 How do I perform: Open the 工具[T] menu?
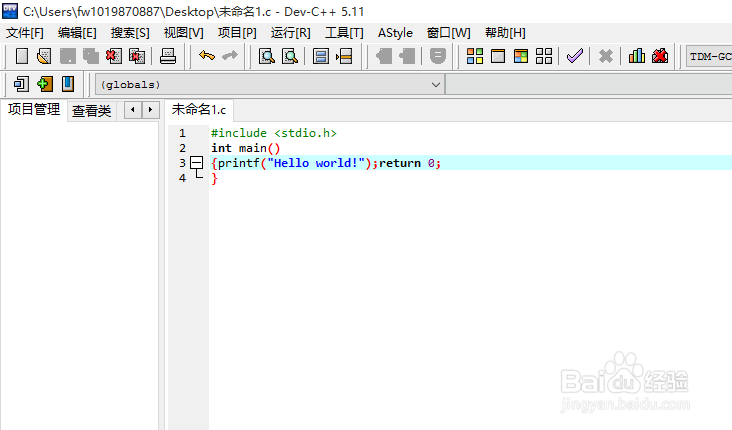click(x=344, y=33)
